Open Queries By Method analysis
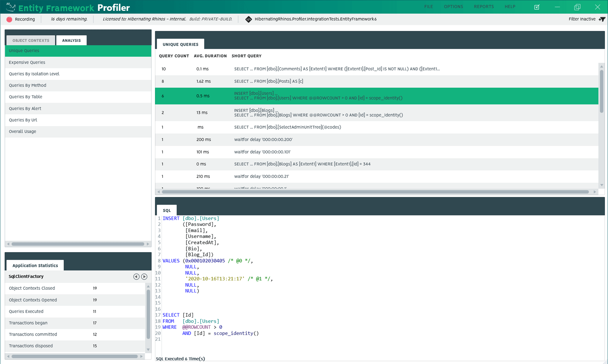Image resolution: width=608 pixels, height=364 pixels. pyautogui.click(x=78, y=85)
